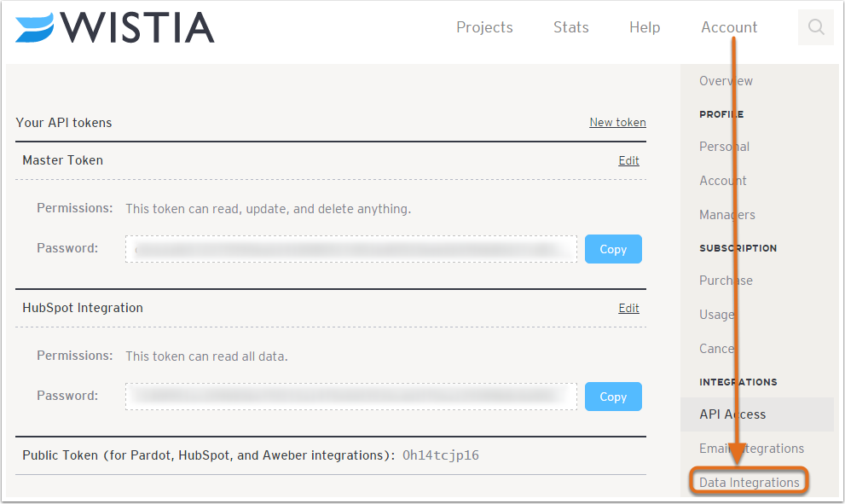Open Account under Profile in sidebar
Image resolution: width=845 pixels, height=504 pixels.
(x=723, y=181)
